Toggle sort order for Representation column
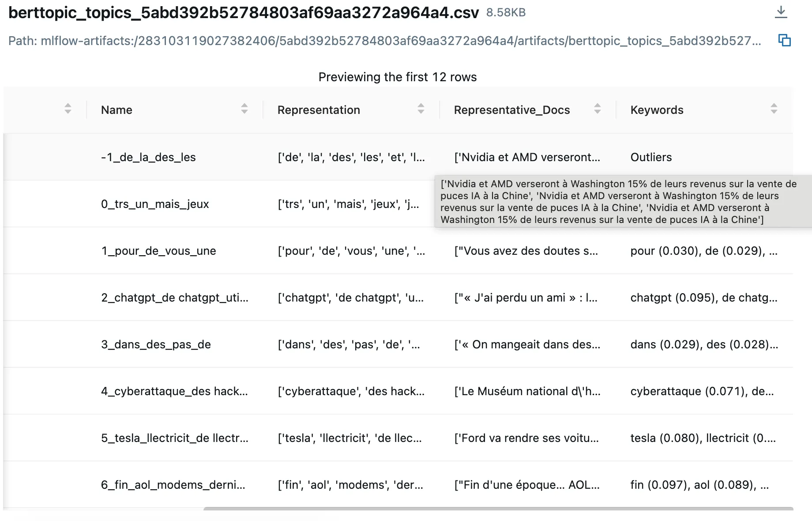 (x=421, y=109)
